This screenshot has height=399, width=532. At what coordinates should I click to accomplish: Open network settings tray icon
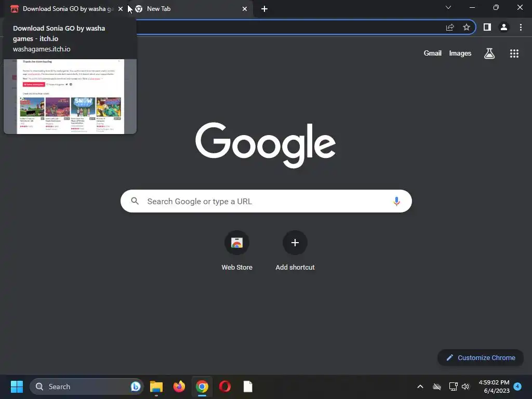pyautogui.click(x=453, y=387)
